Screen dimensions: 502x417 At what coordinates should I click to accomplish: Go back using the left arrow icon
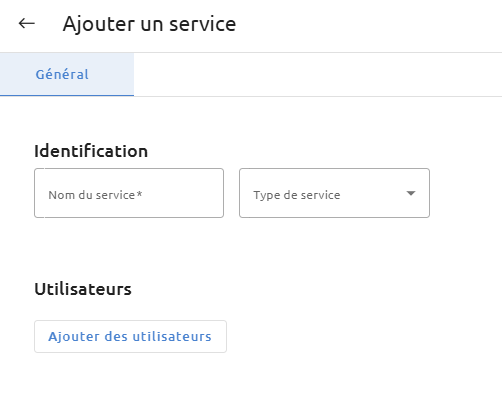tap(27, 24)
